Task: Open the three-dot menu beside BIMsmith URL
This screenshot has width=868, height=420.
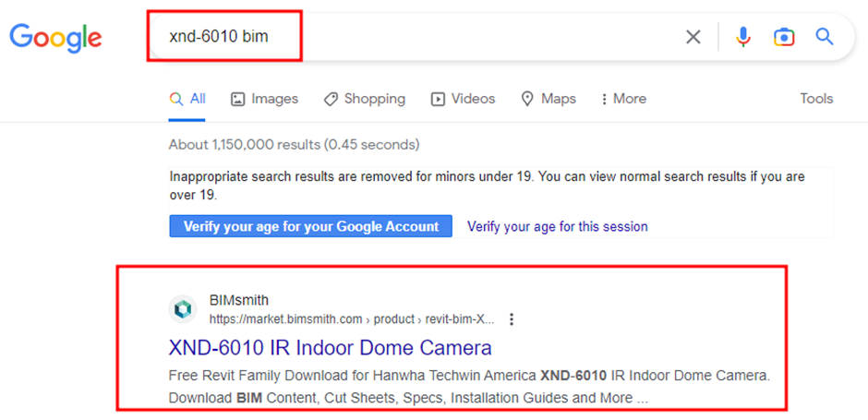Action: pyautogui.click(x=512, y=319)
